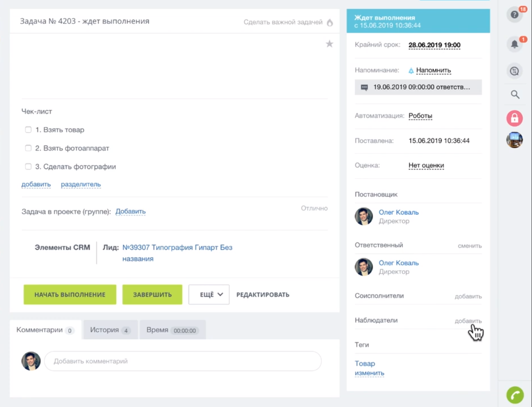Click the НАЧАТЬ ВЫПОЛНЕНИЕ button

70,294
